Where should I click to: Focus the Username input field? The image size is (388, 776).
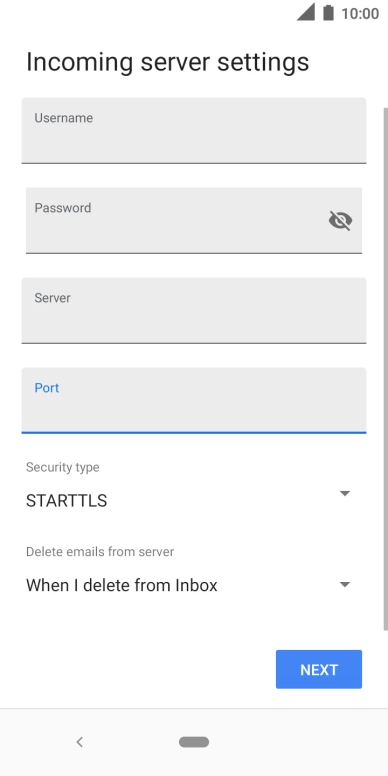(194, 131)
